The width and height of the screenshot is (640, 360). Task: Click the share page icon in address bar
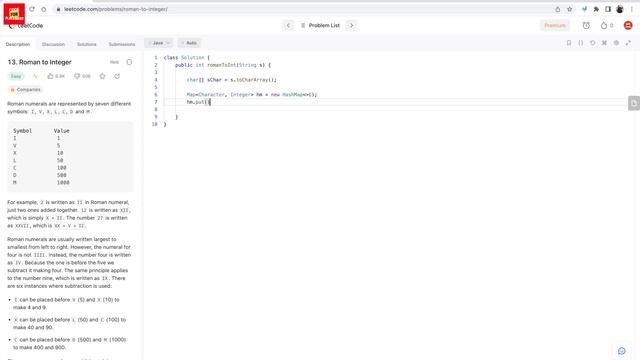(558, 9)
